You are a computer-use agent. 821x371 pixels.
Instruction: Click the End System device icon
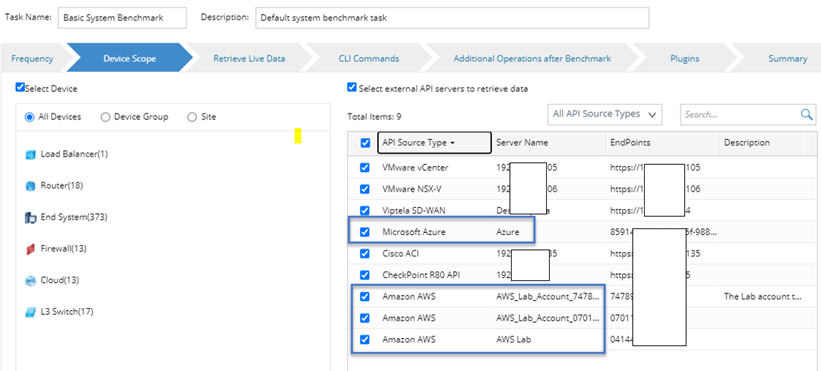[30, 218]
